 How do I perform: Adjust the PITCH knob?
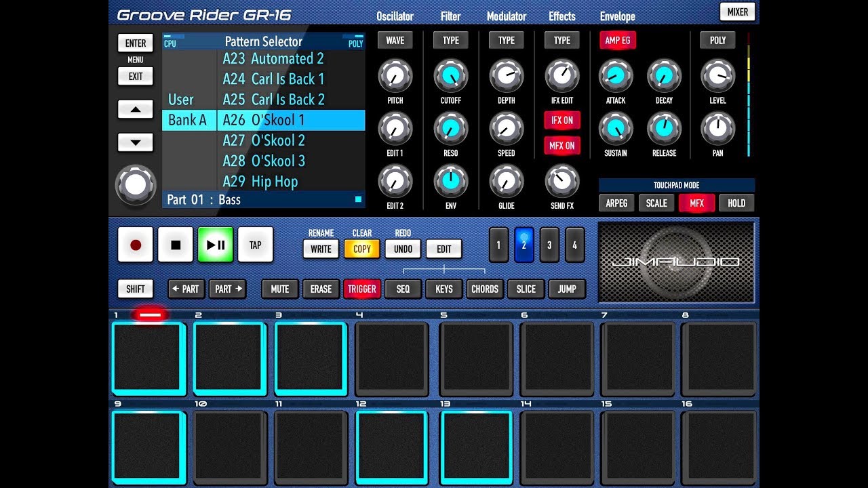tap(395, 76)
